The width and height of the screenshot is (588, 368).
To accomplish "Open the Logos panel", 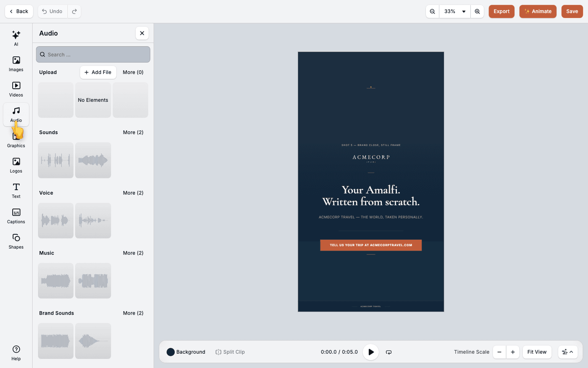I will 16,165.
